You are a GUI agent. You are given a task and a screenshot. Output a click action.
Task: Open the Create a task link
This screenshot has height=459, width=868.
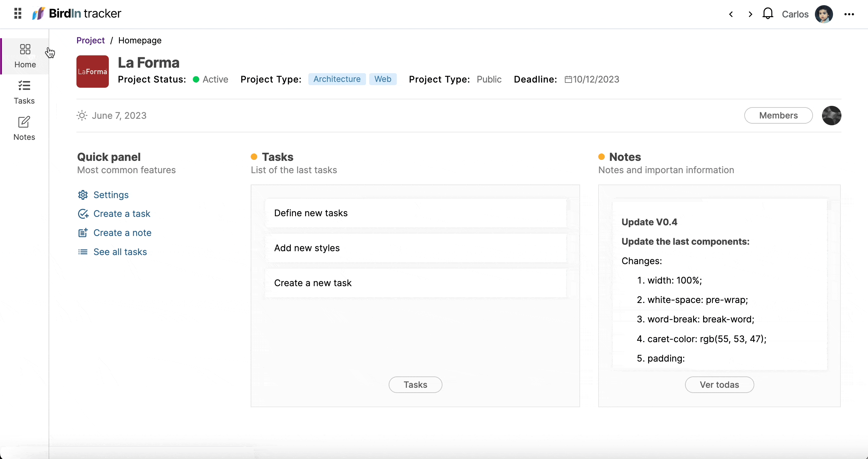pos(122,214)
